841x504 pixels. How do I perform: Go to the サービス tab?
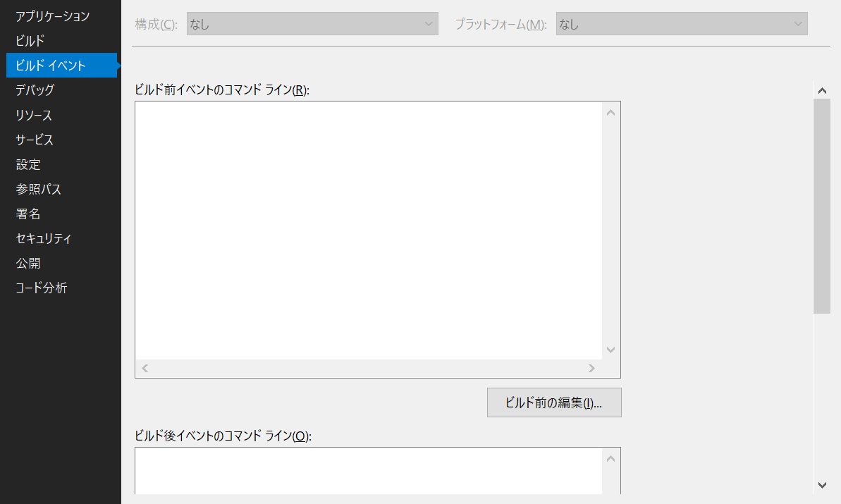(x=35, y=140)
